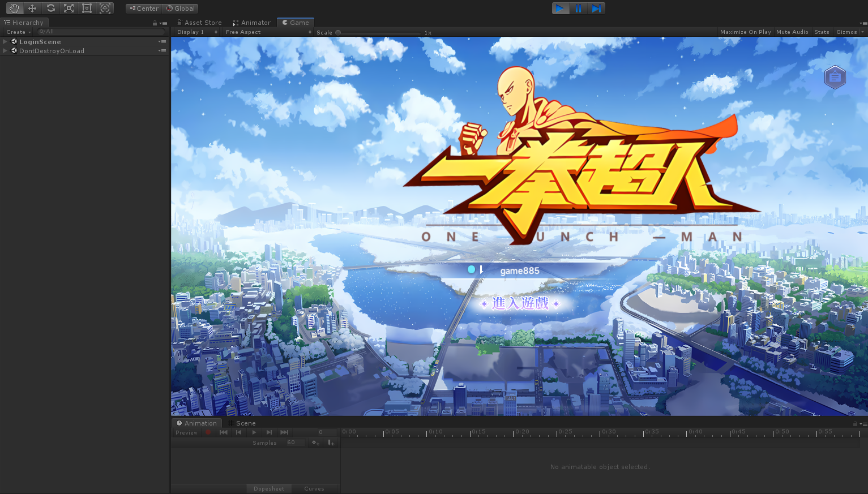
Task: Click the Step frame button
Action: click(596, 8)
